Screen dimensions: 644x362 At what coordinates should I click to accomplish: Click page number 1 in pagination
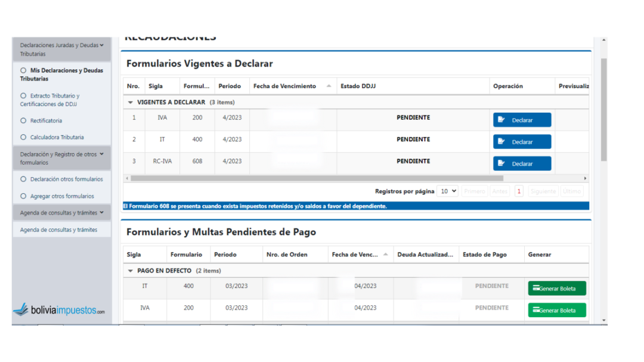519,191
